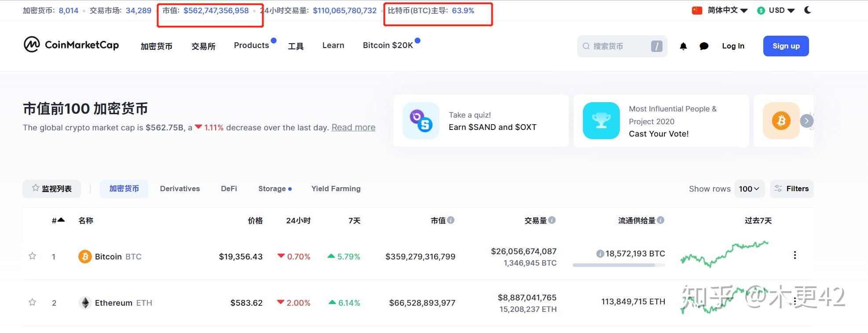Click the Bitcoin 7-day sparkline chart
This screenshot has height=333, width=868.
pyautogui.click(x=724, y=254)
